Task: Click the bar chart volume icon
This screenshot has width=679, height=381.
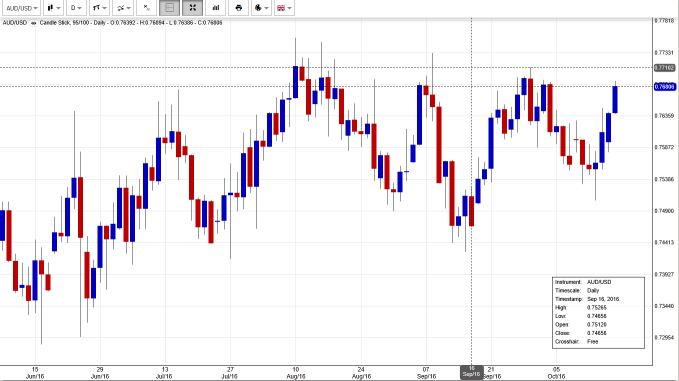Action: click(215, 8)
